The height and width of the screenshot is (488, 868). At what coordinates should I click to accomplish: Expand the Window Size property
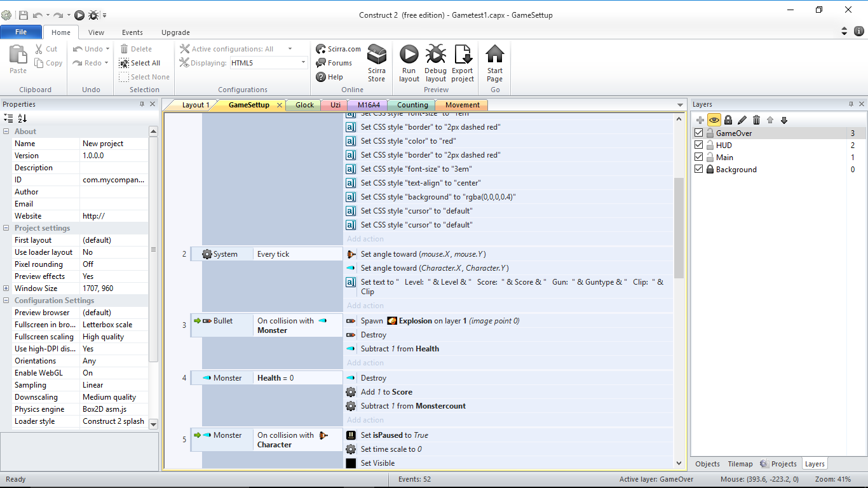(x=6, y=288)
